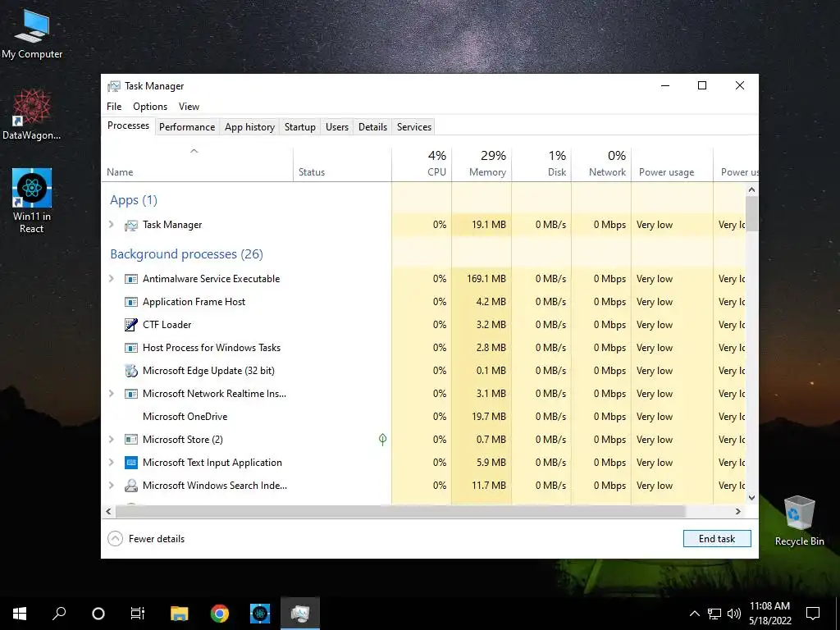This screenshot has height=630, width=840.
Task: Click the scroll left arrow
Action: pos(109,512)
